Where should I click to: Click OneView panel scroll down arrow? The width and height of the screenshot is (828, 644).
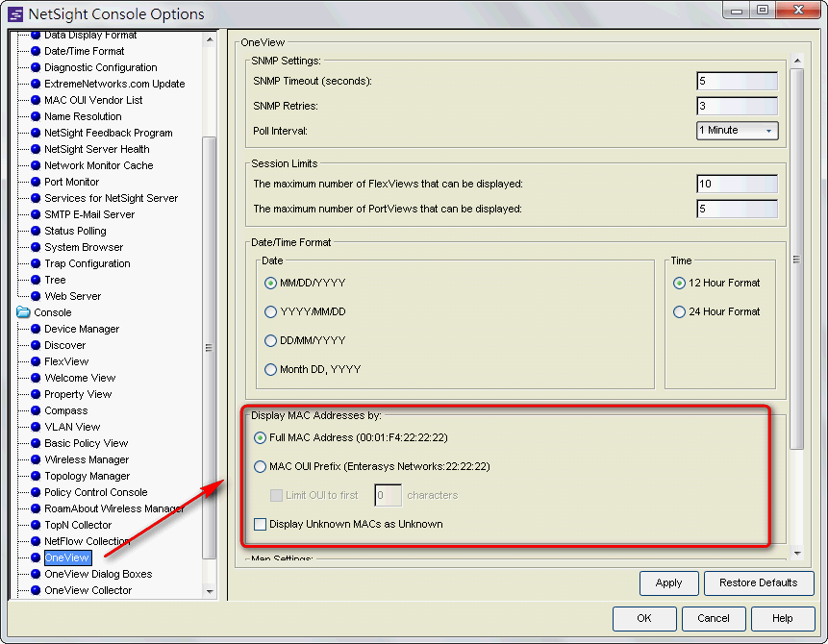[x=797, y=554]
